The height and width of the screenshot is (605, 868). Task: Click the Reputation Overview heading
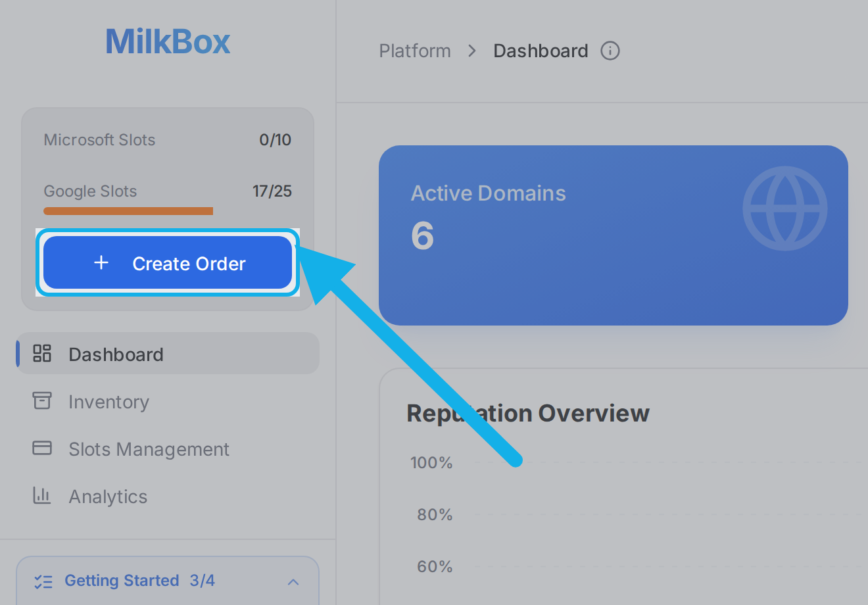click(x=528, y=413)
